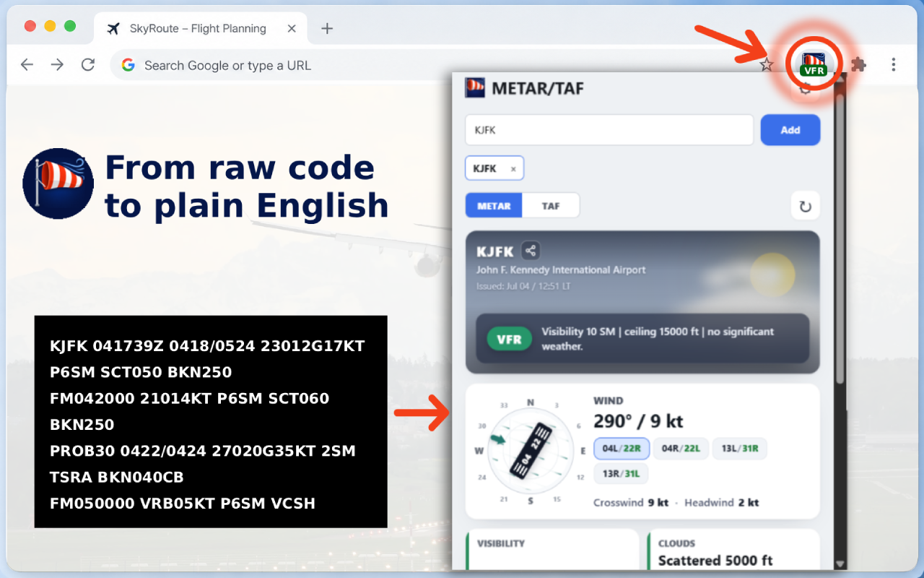Click the green VFR flight category badge

pyautogui.click(x=509, y=339)
